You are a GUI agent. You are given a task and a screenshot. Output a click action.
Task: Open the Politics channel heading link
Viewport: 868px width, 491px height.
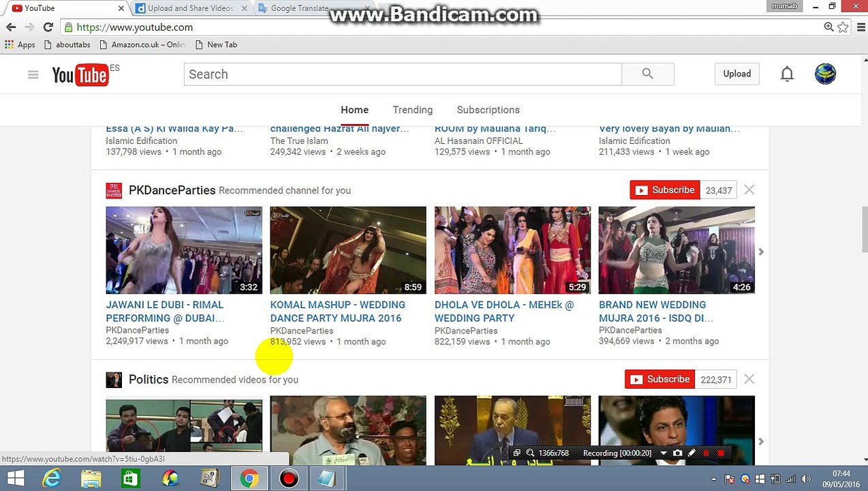[x=149, y=379]
